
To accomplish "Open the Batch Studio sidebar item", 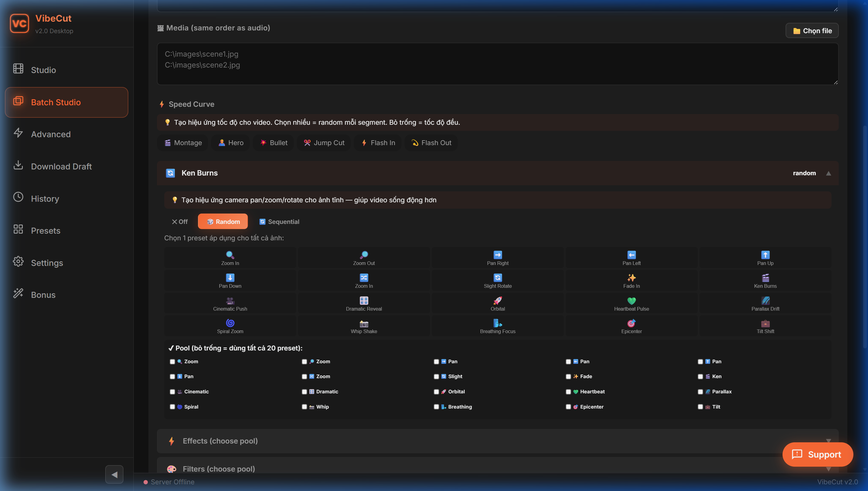I will [66, 102].
